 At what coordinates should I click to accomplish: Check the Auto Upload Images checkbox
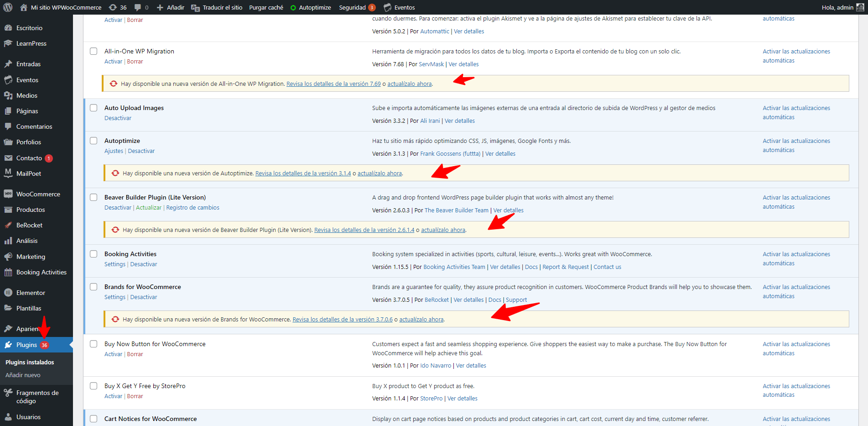point(94,108)
